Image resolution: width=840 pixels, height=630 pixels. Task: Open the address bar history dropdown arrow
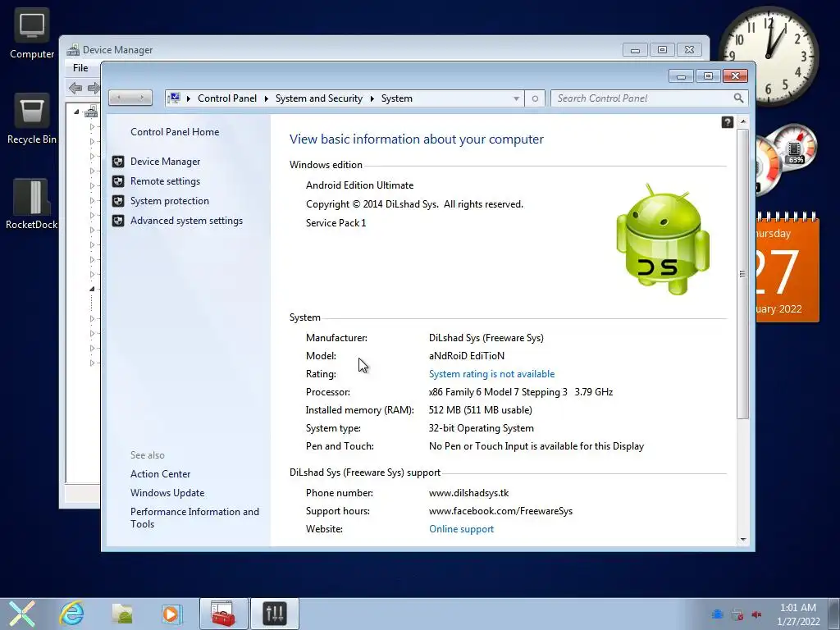[516, 98]
